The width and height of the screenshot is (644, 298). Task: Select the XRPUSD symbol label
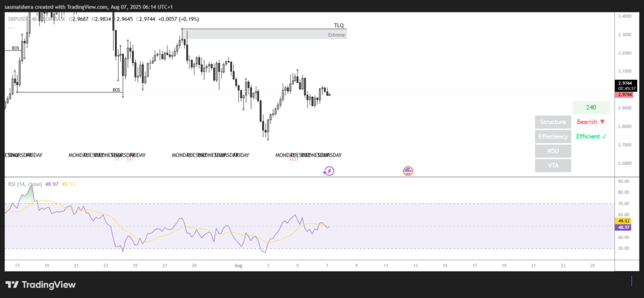pos(18,19)
